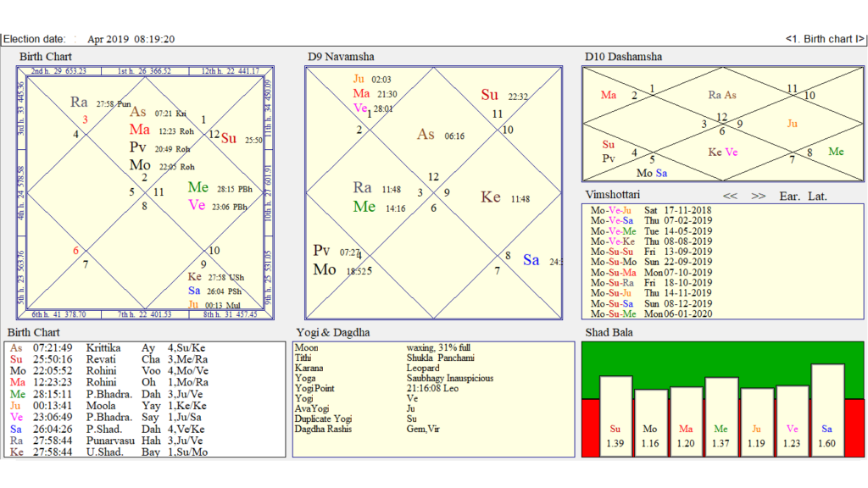This screenshot has height=488, width=868.
Task: Select the Mo-Su-Su dasha row dated 13-09-2019
Action: tap(651, 252)
